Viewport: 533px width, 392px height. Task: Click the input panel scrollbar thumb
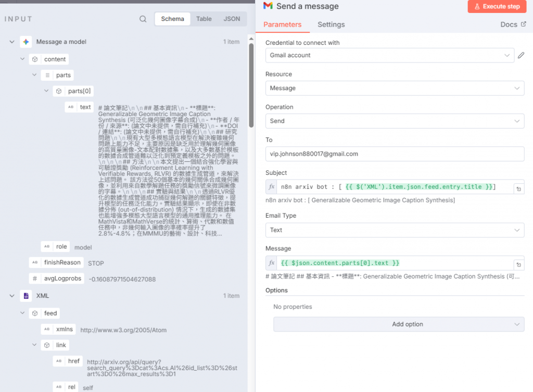251,85
